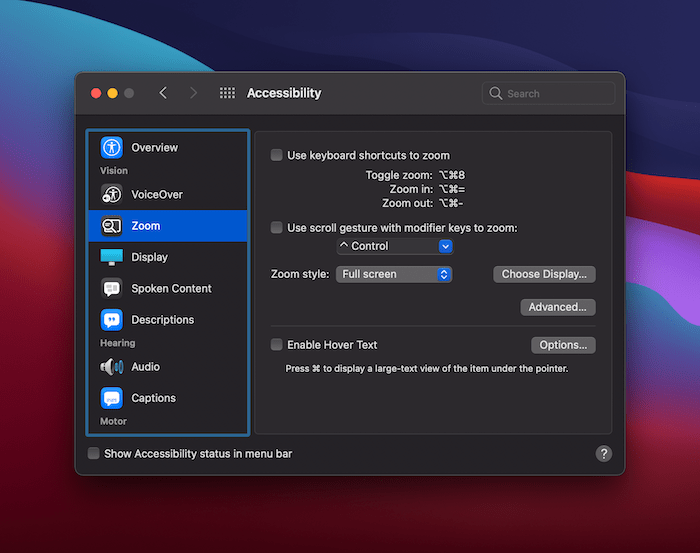The height and width of the screenshot is (553, 700).
Task: Open the Advanced... zoom settings
Action: [x=558, y=307]
